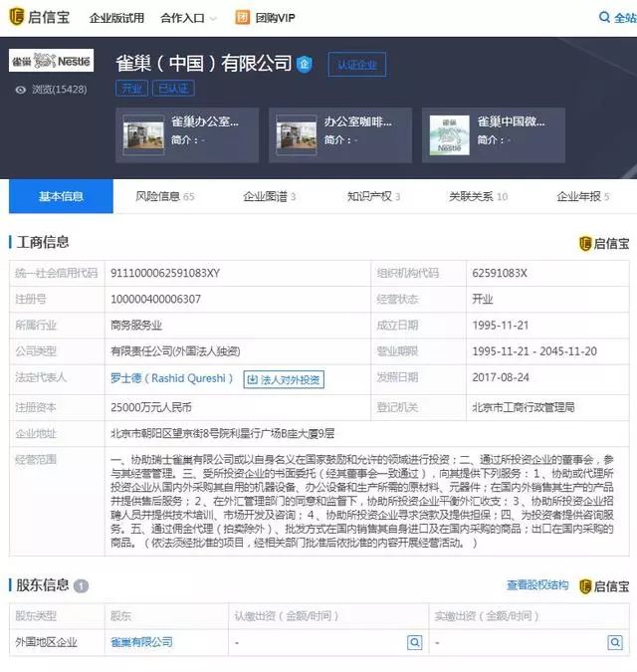Click the orange 团 icon beside 团购VIP

pyautogui.click(x=242, y=18)
